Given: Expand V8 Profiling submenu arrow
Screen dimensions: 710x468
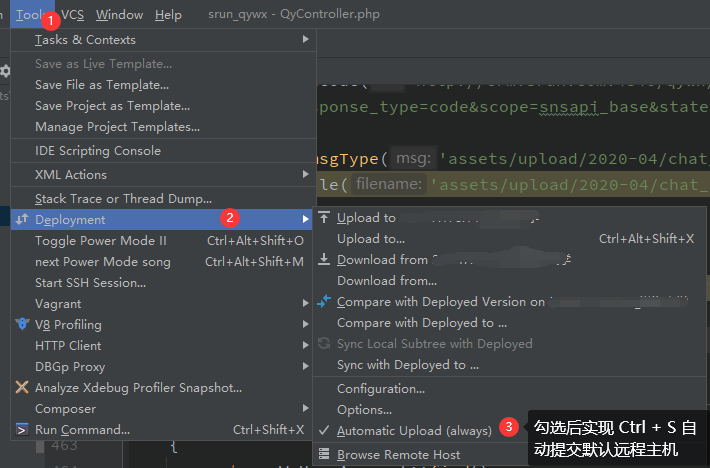Looking at the screenshot, I should point(306,324).
